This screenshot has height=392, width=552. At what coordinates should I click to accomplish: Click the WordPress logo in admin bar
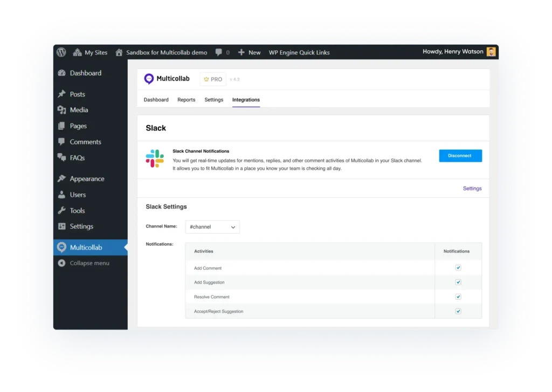[61, 52]
